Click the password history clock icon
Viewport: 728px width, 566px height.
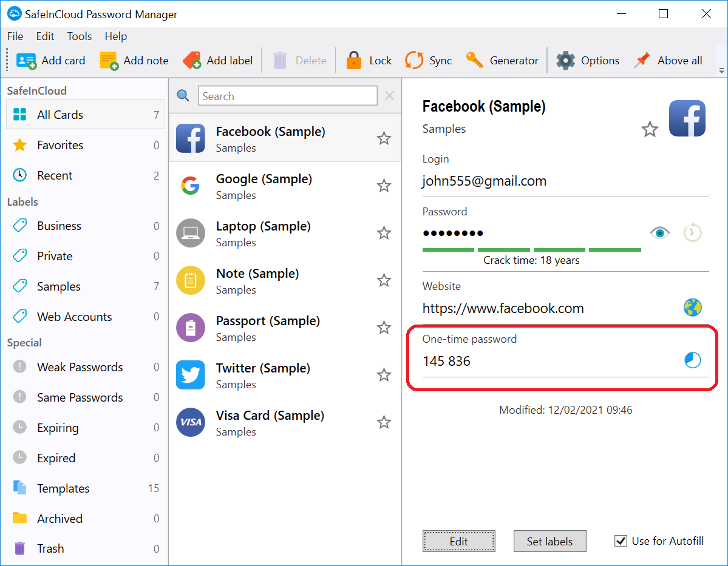tap(692, 232)
